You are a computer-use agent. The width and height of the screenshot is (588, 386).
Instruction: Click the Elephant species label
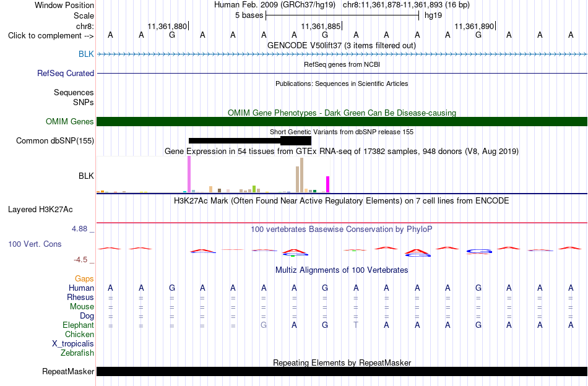coord(78,325)
